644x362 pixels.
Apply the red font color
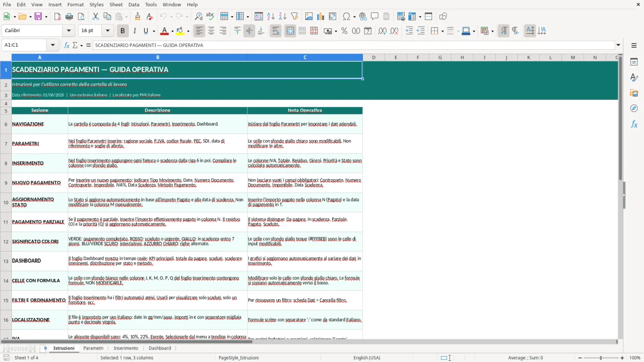tap(165, 31)
